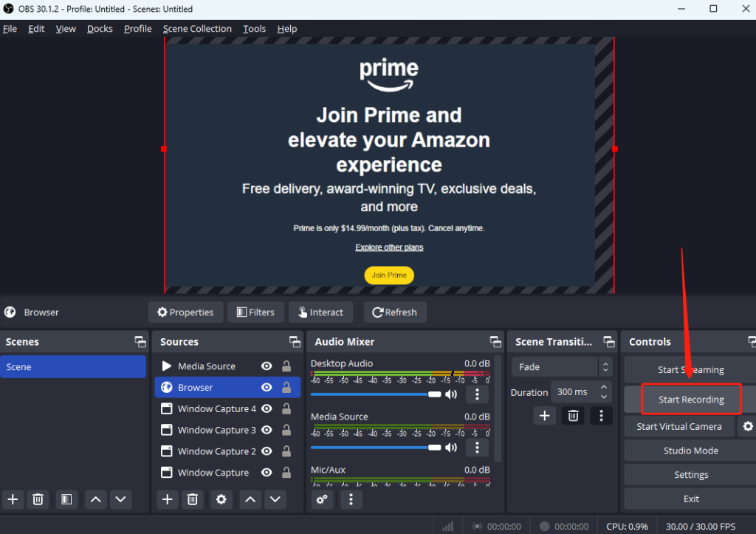
Task: Click Start Virtual Camera
Action: coord(679,426)
